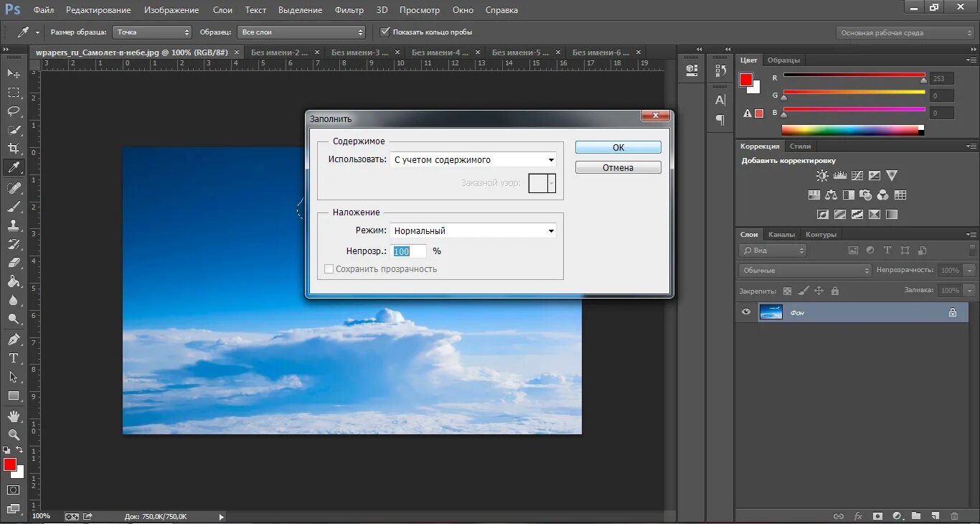Switch to the Каналы tab
Viewport: 980px width, 524px height.
781,235
